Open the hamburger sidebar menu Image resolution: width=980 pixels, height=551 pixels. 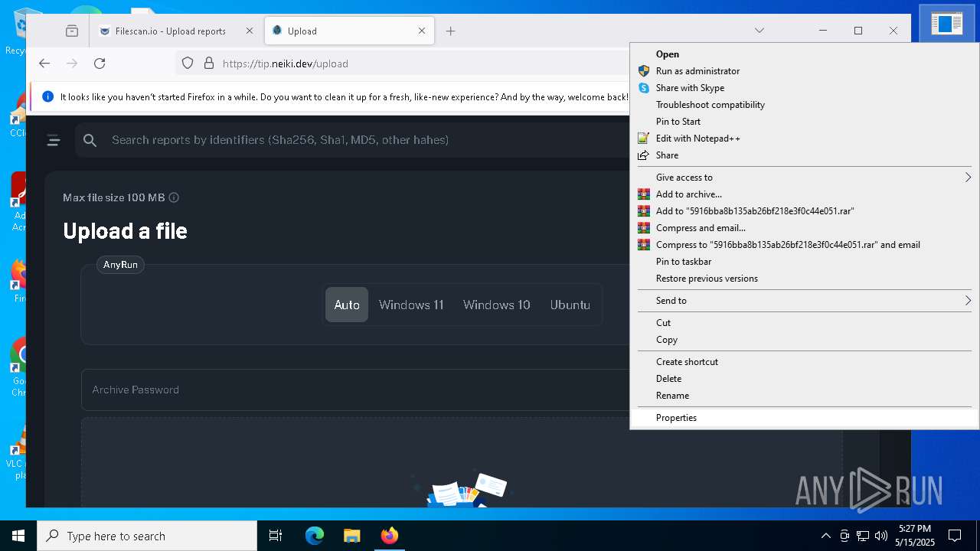coord(53,140)
